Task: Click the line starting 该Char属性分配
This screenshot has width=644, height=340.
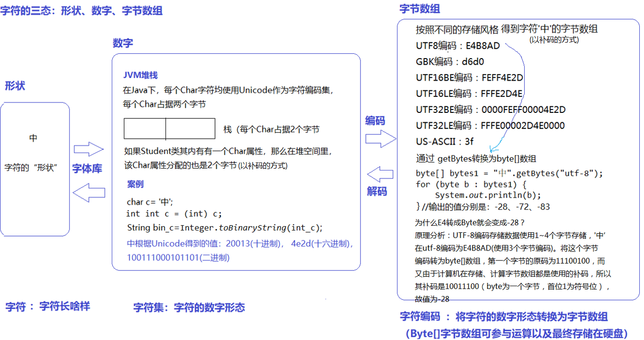Action: [x=206, y=166]
